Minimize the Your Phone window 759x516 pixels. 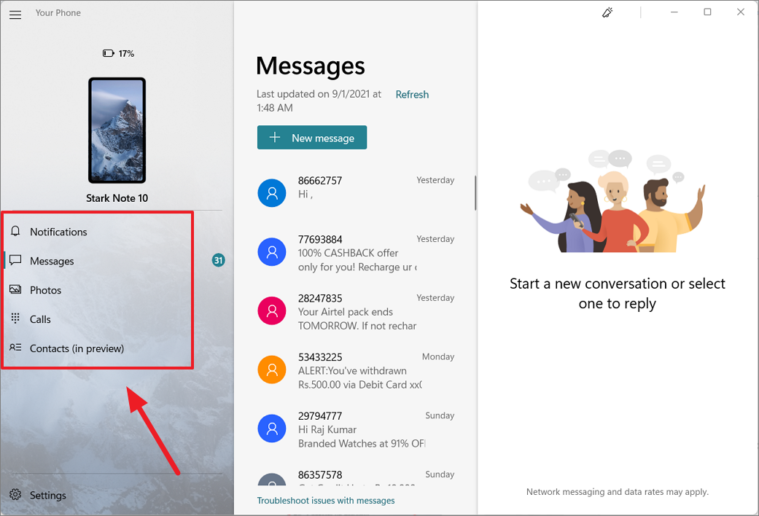click(x=674, y=12)
